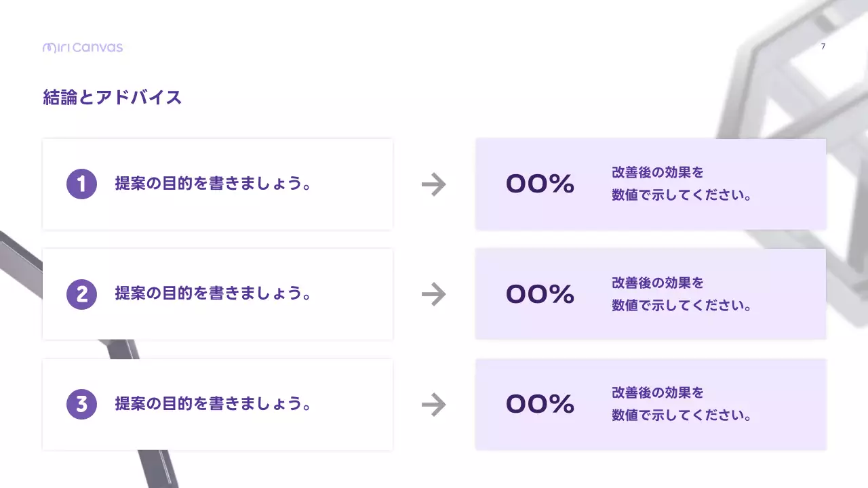Click the page number 7
Viewport: 868px width, 488px height.
[x=823, y=47]
